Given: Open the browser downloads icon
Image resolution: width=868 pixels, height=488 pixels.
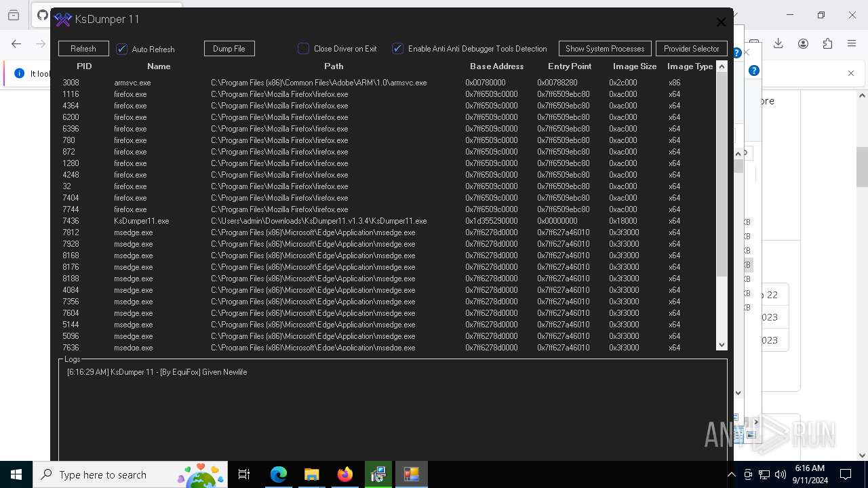Looking at the screenshot, I should point(778,43).
